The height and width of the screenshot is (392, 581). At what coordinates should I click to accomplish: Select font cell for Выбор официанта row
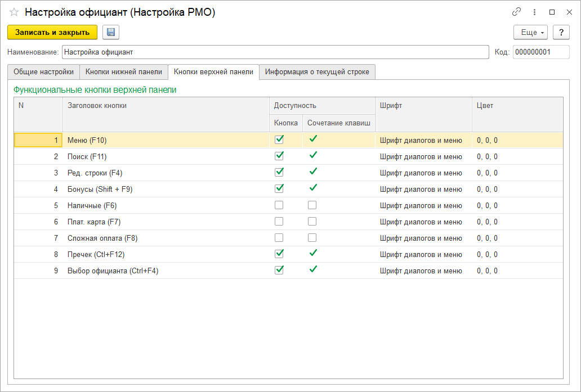pyautogui.click(x=421, y=271)
